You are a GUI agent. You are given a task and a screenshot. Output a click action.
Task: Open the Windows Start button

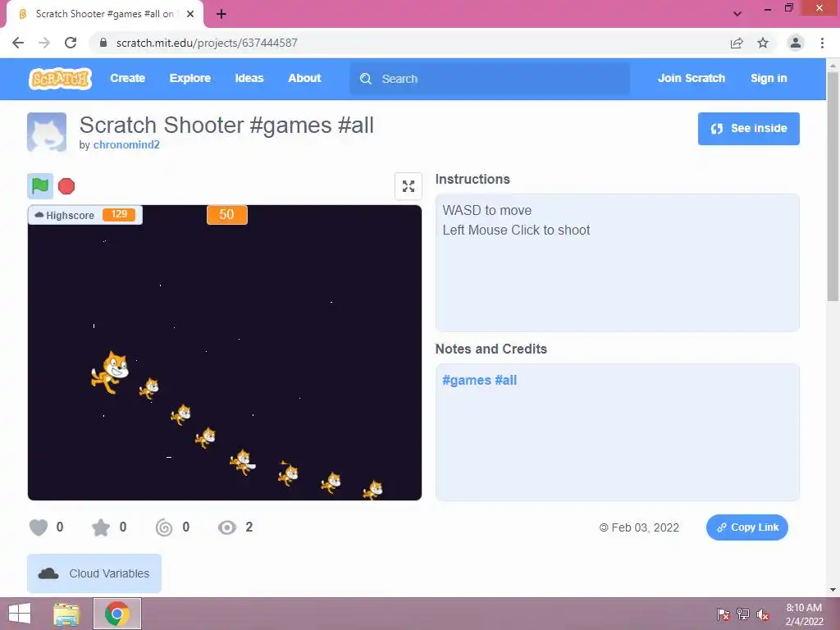pyautogui.click(x=20, y=614)
